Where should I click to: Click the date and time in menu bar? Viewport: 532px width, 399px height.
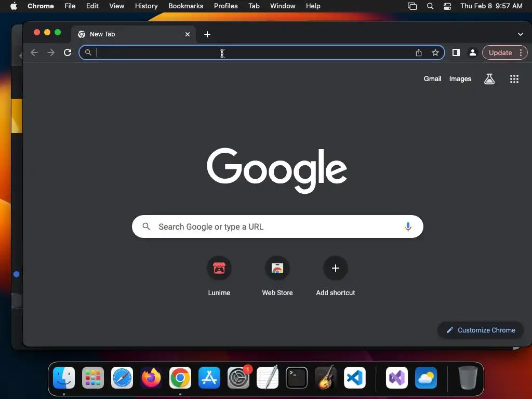point(491,6)
